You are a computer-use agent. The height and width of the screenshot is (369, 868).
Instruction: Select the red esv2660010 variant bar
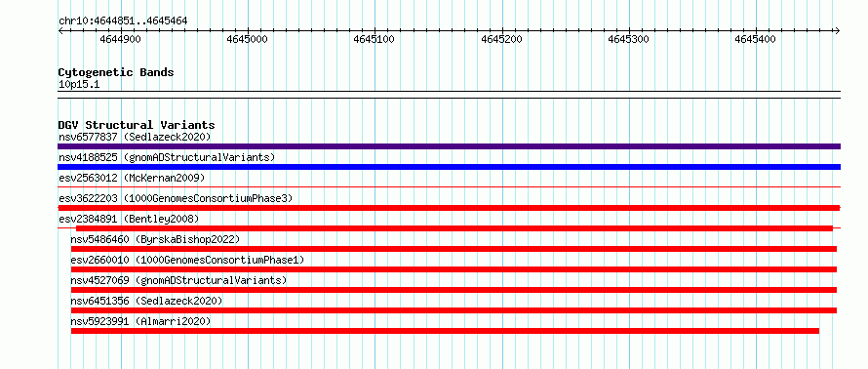(x=454, y=269)
